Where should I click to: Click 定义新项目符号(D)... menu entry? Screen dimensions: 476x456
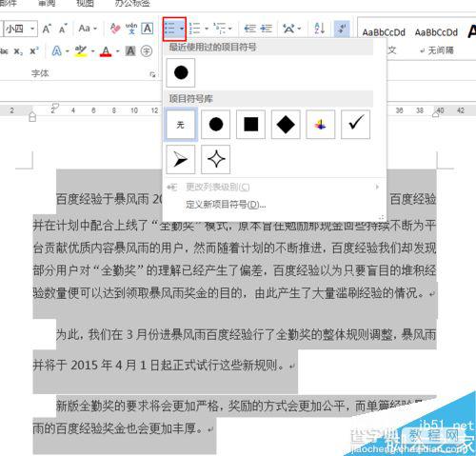tap(226, 205)
